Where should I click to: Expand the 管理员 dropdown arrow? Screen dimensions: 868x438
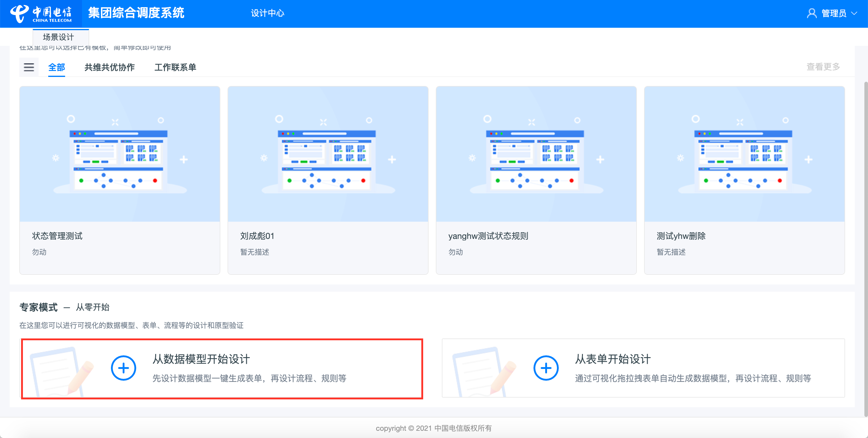point(854,14)
